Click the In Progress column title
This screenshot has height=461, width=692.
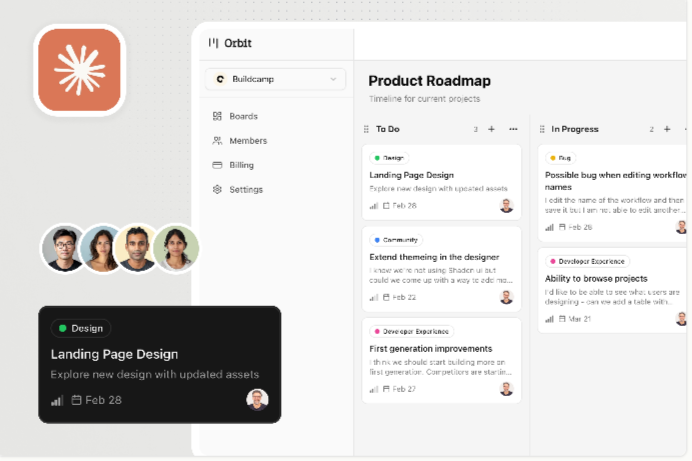click(x=575, y=129)
